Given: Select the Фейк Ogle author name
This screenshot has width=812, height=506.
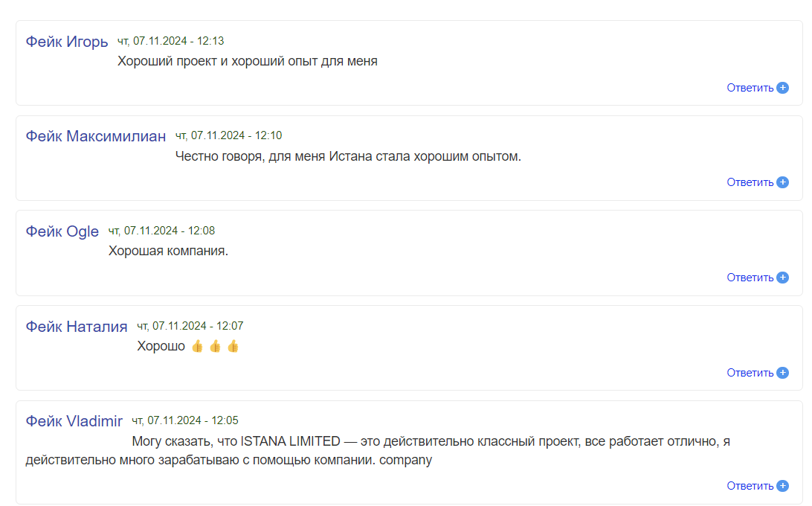Looking at the screenshot, I should pos(62,231).
